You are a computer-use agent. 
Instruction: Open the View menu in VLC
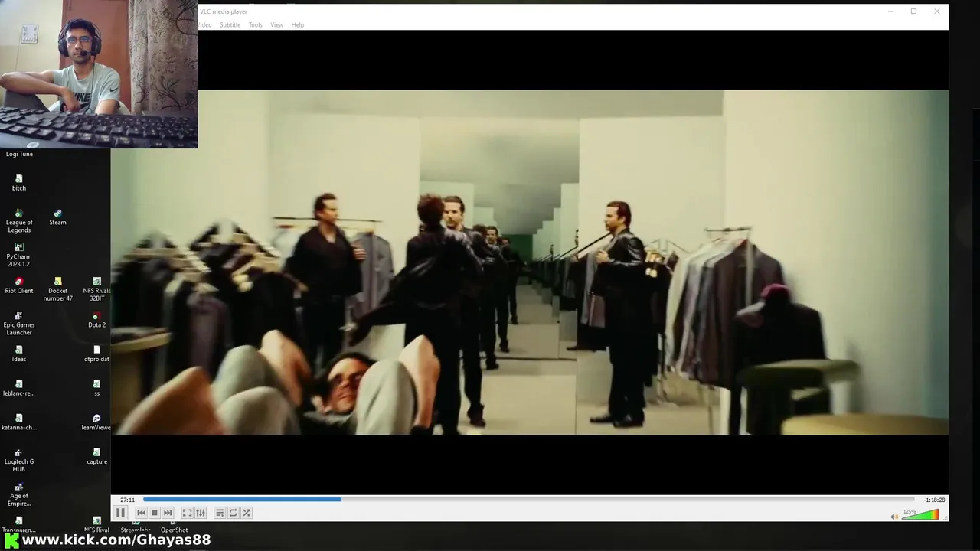[276, 25]
